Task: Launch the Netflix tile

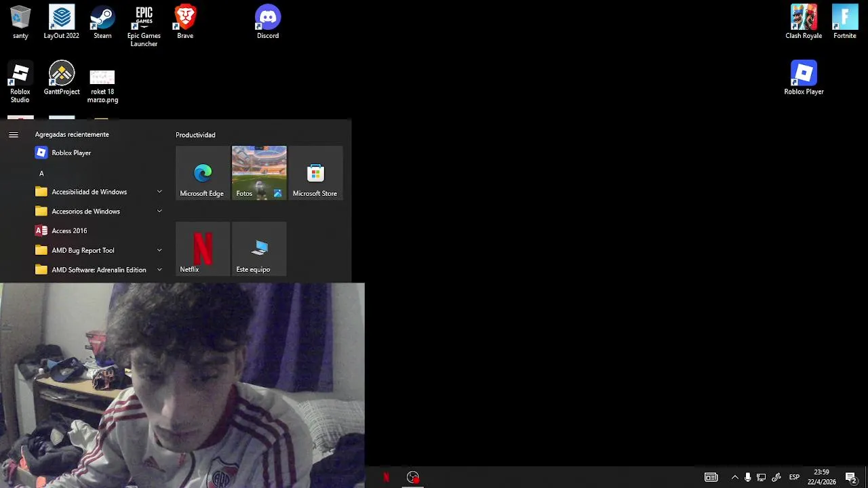Action: (203, 249)
